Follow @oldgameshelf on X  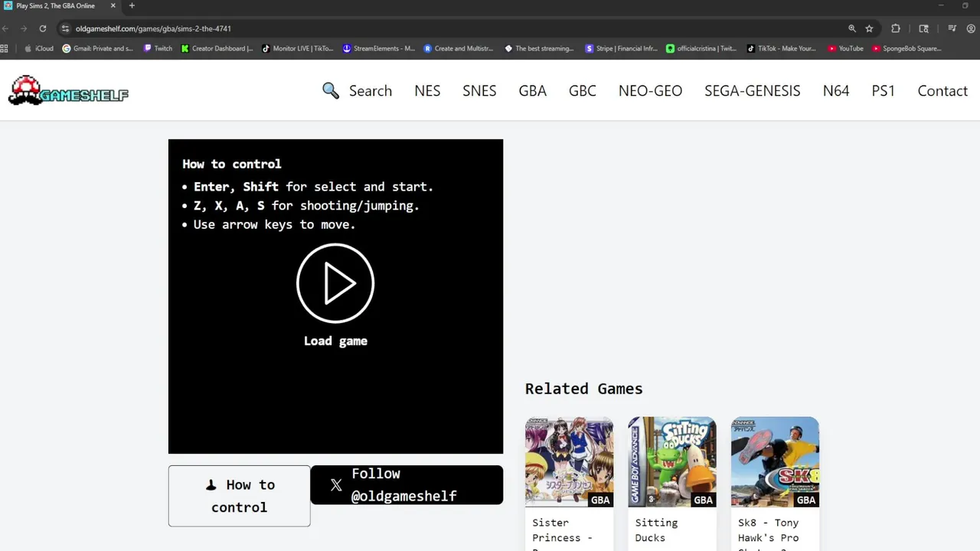[407, 485]
